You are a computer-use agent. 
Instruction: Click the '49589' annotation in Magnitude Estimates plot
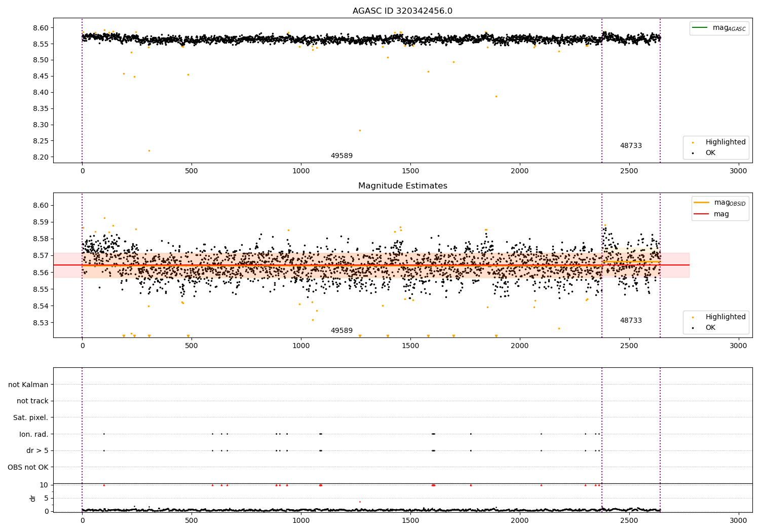tap(341, 331)
